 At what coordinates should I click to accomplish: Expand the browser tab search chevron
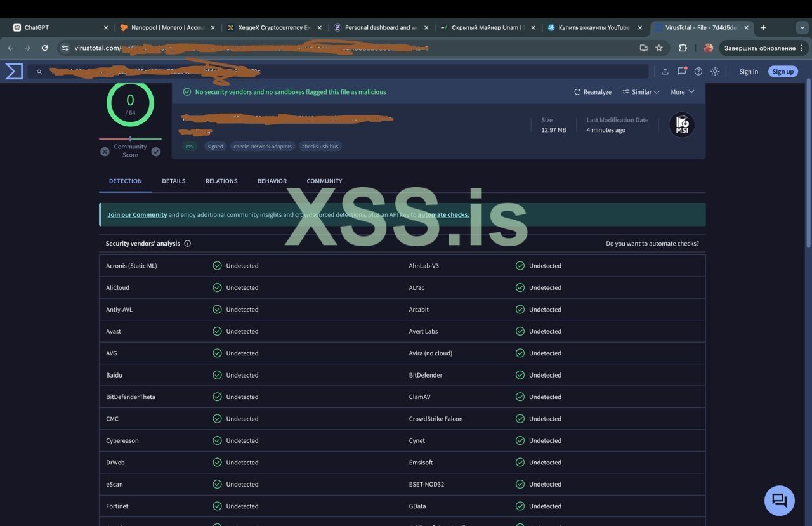802,27
